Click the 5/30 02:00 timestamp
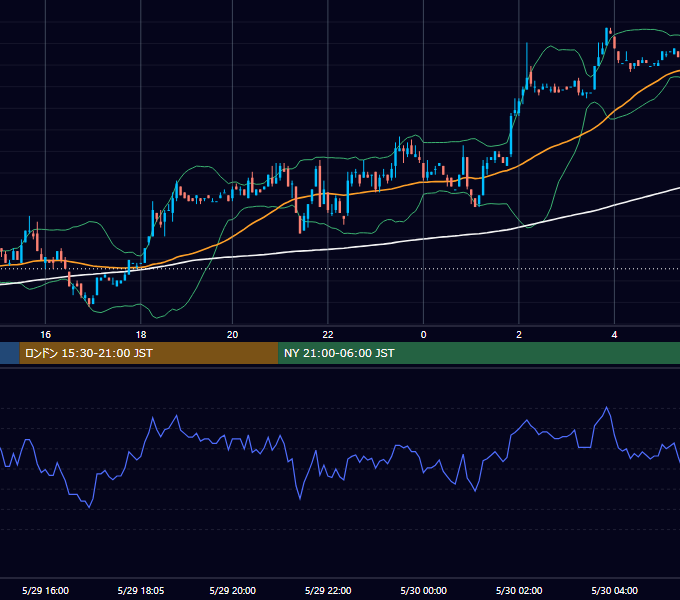Screen dimensions: 680x600 pyautogui.click(x=519, y=590)
